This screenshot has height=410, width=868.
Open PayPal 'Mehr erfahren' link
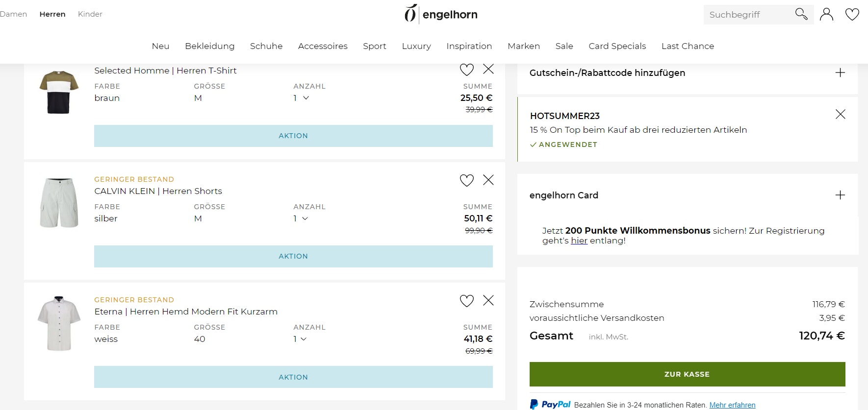click(x=732, y=405)
